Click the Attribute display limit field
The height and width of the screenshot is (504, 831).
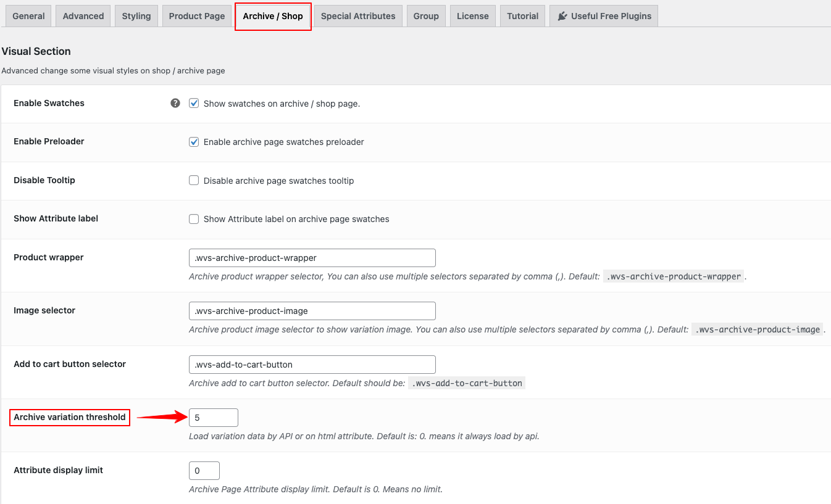[x=204, y=470]
